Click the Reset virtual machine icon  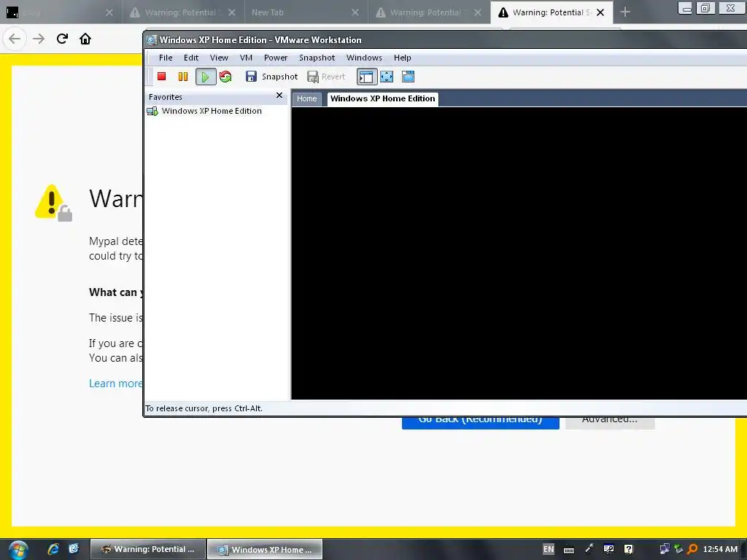pos(225,76)
